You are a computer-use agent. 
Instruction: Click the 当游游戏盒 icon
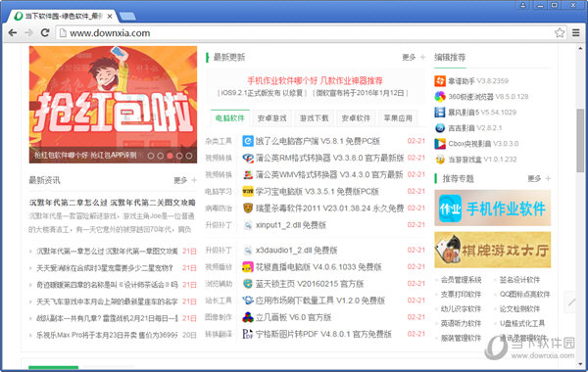[x=440, y=160]
